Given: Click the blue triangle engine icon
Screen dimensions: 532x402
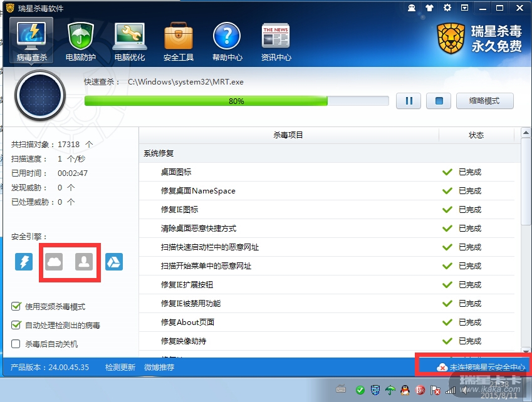Looking at the screenshot, I should point(114,262).
